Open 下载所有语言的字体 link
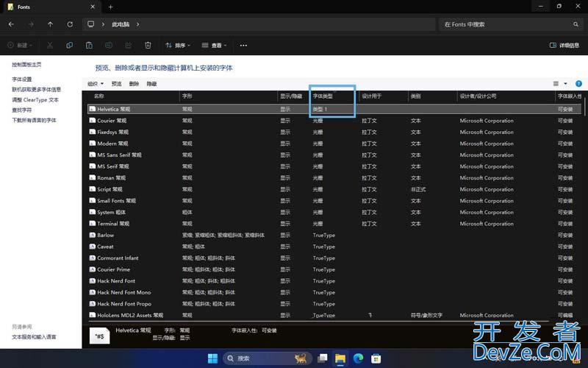 [34, 120]
